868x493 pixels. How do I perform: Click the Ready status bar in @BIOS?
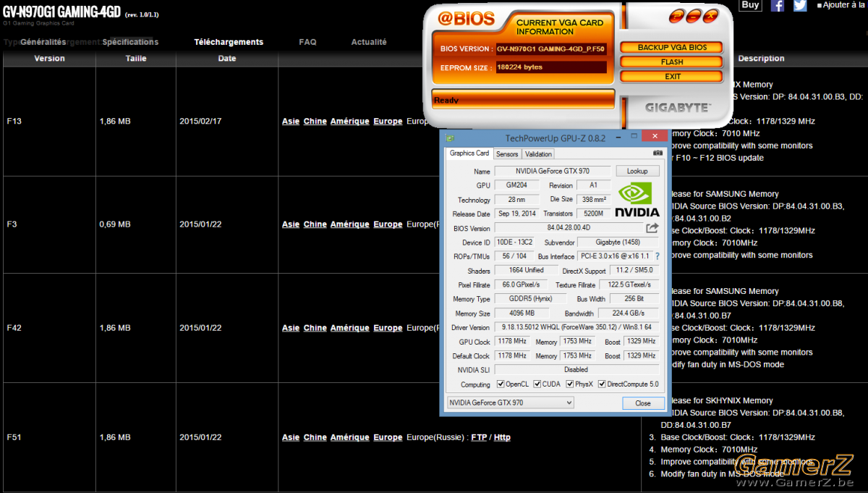(523, 100)
